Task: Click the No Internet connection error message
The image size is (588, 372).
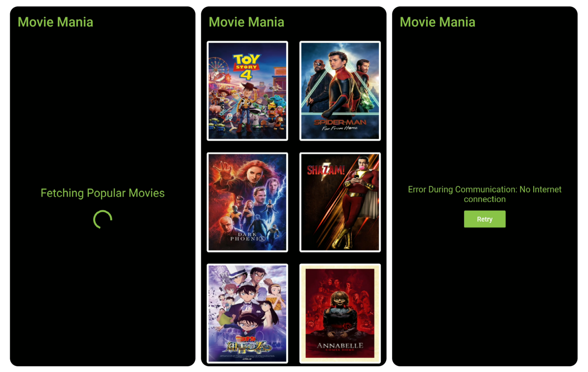Action: [485, 194]
